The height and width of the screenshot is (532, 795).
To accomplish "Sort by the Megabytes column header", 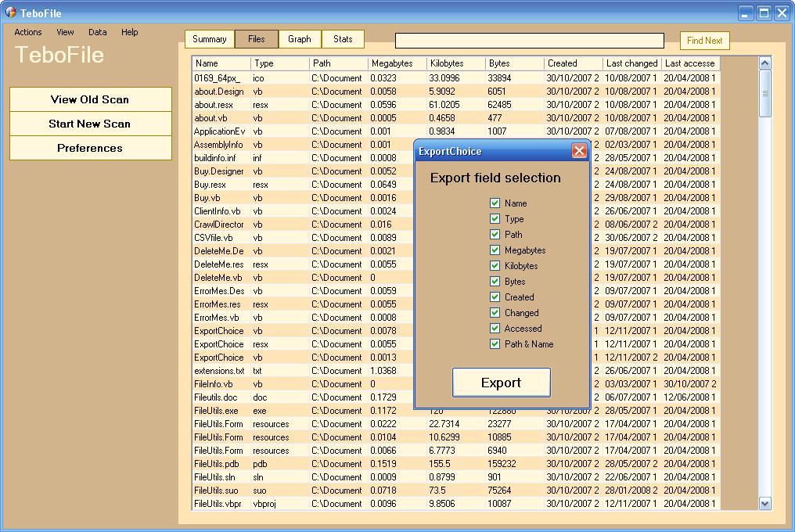I will (397, 63).
